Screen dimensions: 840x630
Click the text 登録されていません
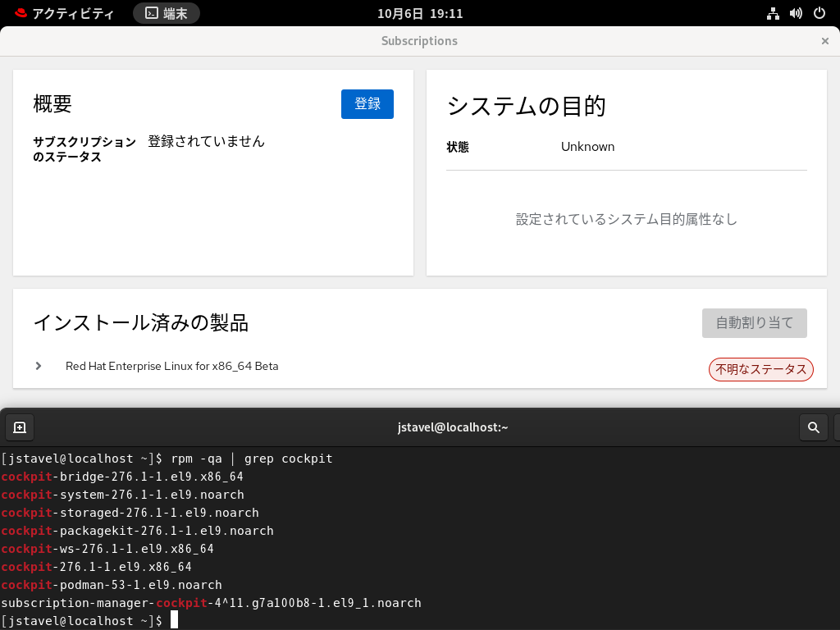coord(206,141)
